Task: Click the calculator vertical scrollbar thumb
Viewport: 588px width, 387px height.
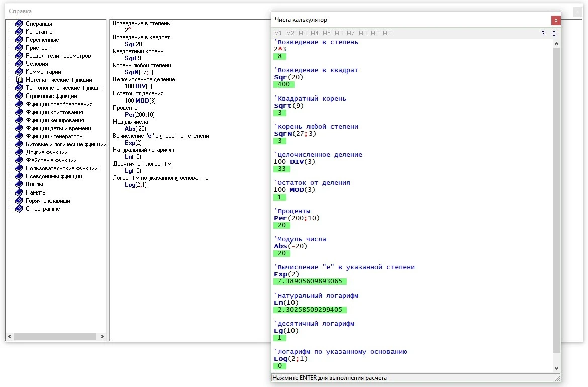Action: coord(556,200)
